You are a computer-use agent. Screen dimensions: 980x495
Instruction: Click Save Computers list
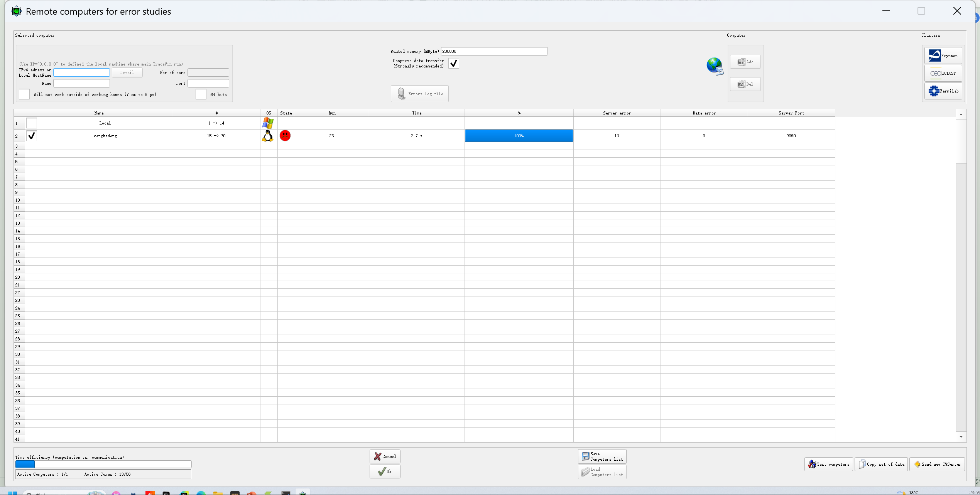(602, 456)
